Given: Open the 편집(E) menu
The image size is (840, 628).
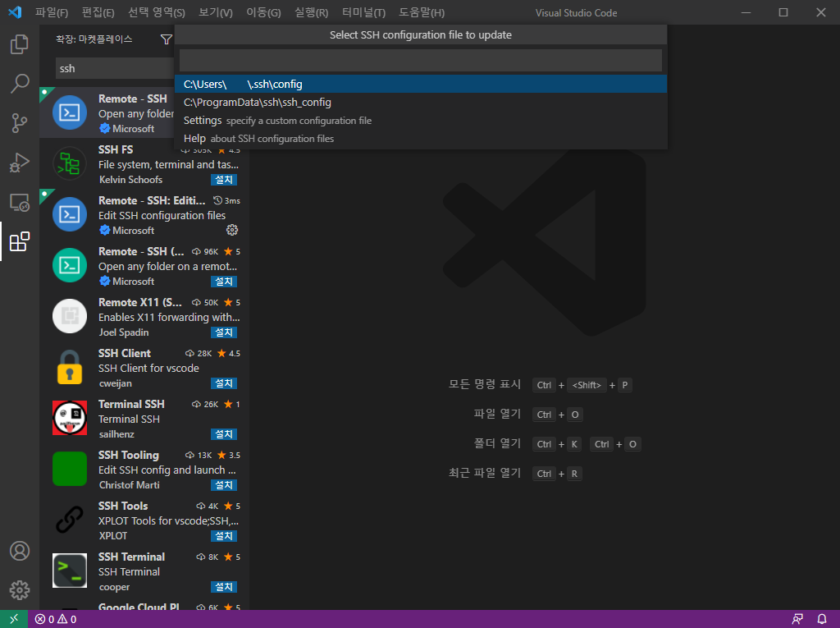Looking at the screenshot, I should click(98, 12).
